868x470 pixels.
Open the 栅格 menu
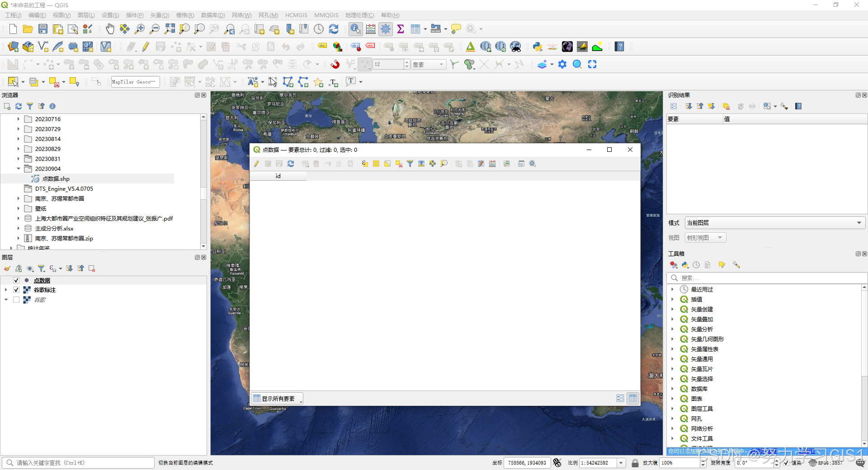coord(185,15)
